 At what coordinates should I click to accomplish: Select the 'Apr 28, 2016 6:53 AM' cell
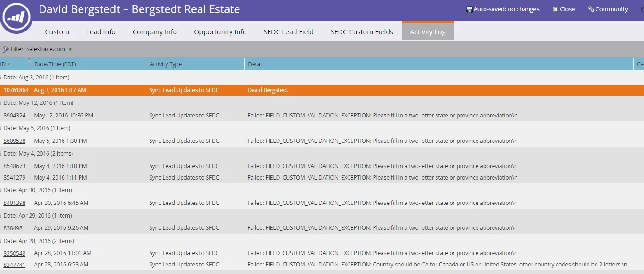[61, 265]
